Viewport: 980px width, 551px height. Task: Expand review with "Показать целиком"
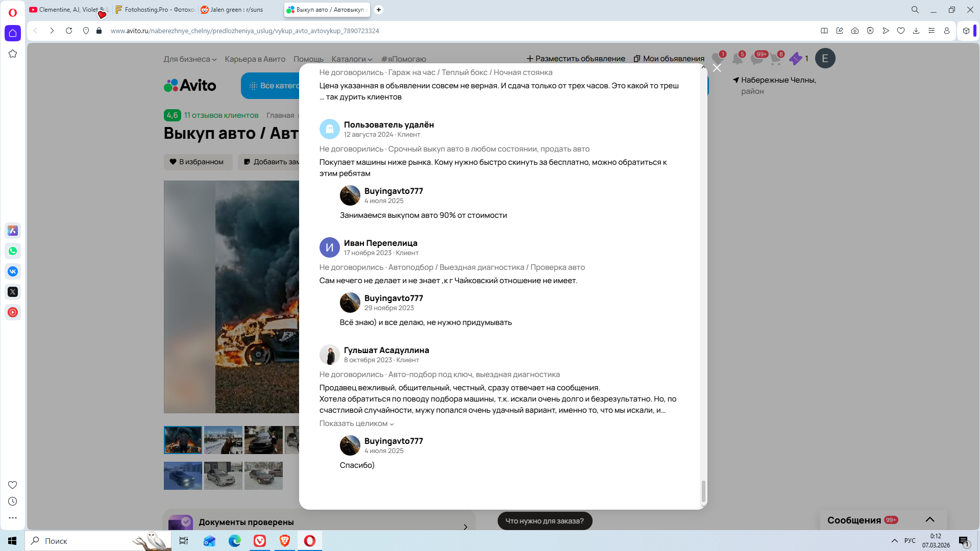[x=356, y=423]
